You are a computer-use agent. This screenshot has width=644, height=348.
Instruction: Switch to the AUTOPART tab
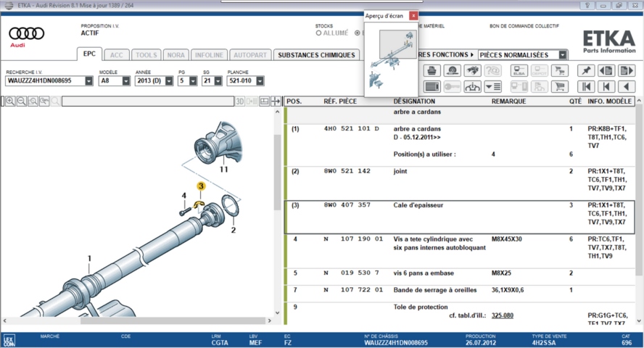point(250,55)
